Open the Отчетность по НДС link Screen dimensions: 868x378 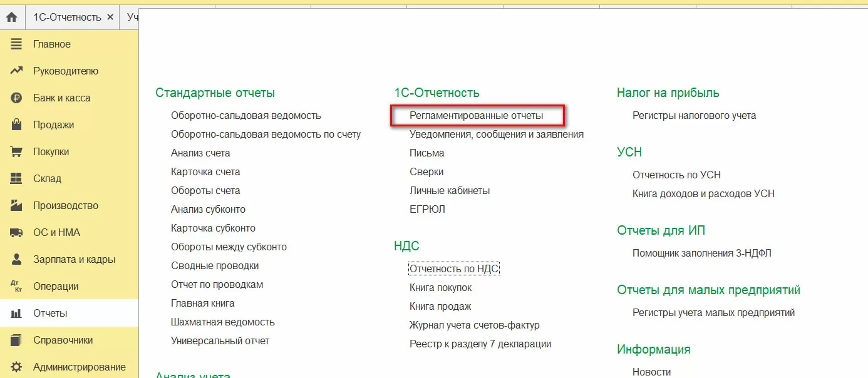454,269
